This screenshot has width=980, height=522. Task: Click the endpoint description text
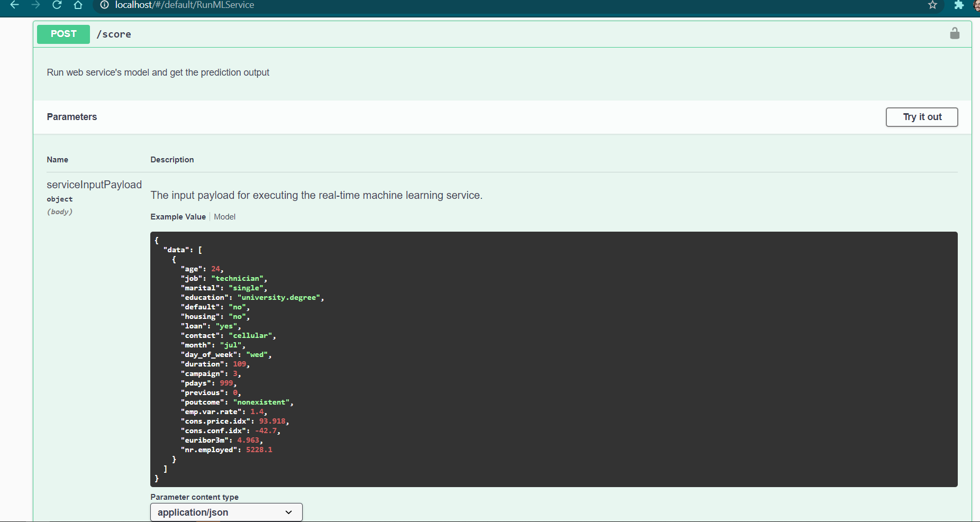[158, 72]
